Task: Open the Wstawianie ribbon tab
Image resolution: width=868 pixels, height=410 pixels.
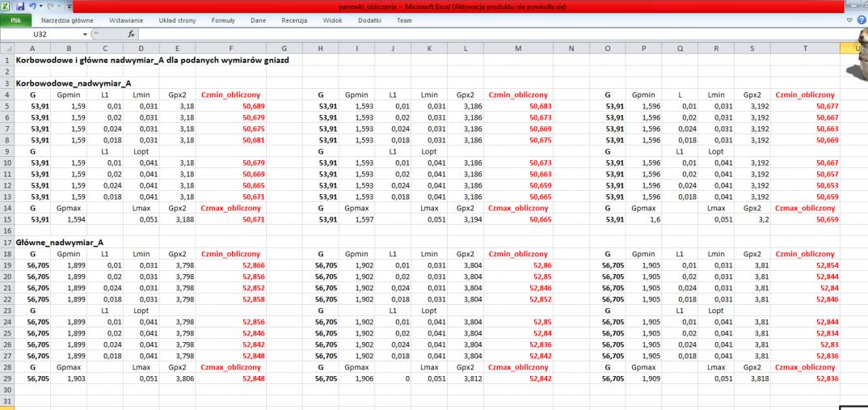Action: click(x=126, y=20)
